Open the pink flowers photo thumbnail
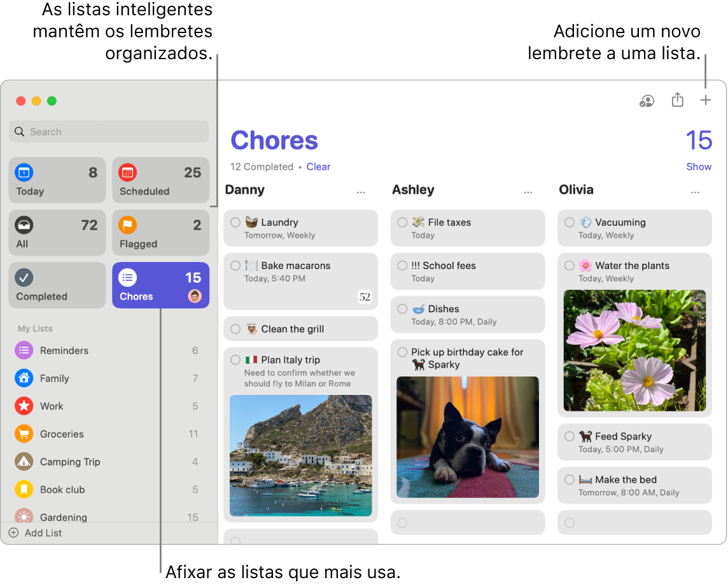Viewport: 728px width, 587px height. pyautogui.click(x=634, y=350)
